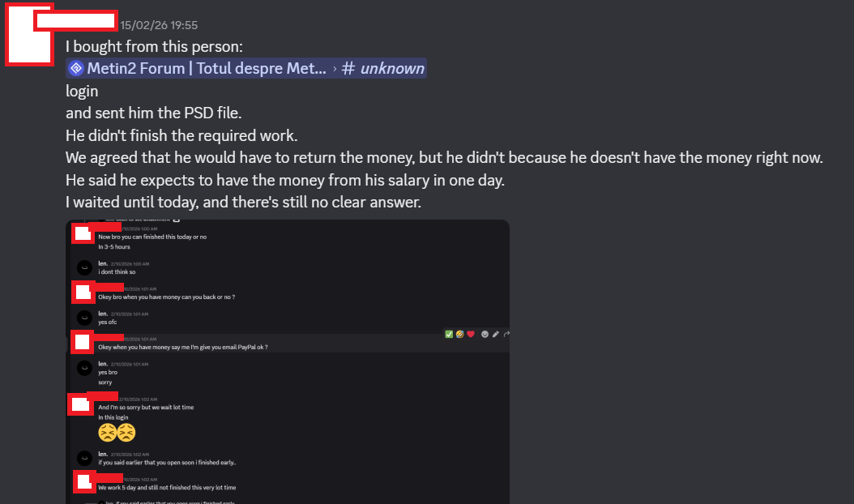Click len.'s avatar in the embedded chat
854x504 pixels.
click(84, 267)
